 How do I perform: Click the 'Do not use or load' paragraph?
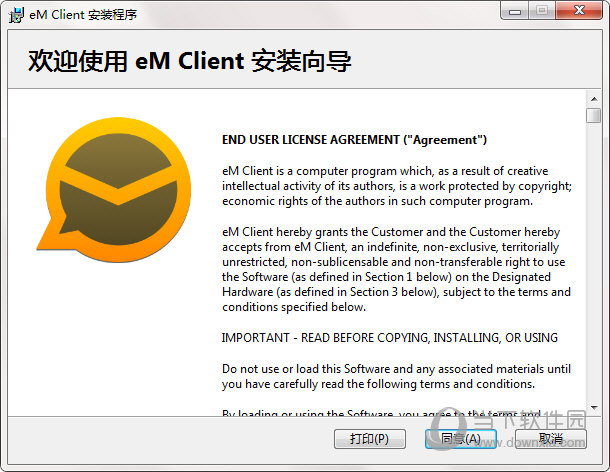click(396, 376)
